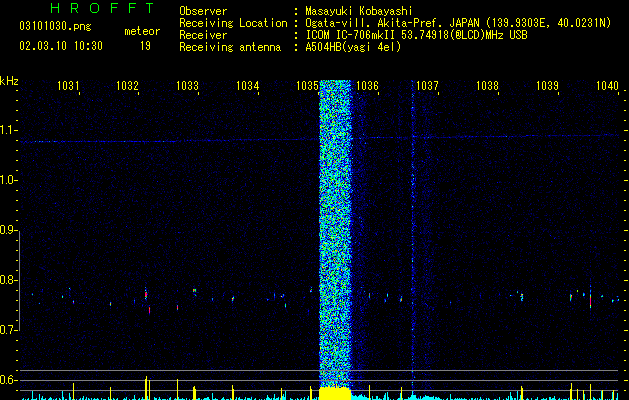The image size is (629, 400).
Task: Click the Receiving Location label
Action: (x=233, y=23)
